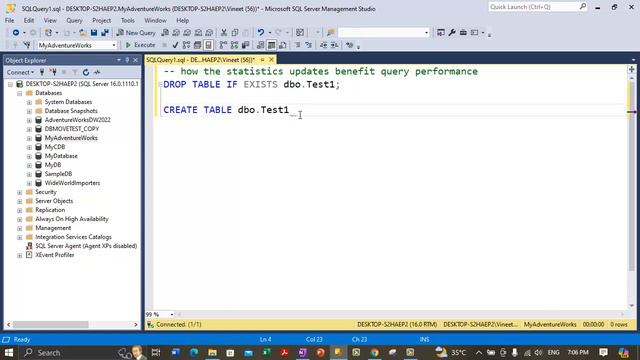Click the Copy icon in toolbar
640x360 pixels.
pos(235,33)
